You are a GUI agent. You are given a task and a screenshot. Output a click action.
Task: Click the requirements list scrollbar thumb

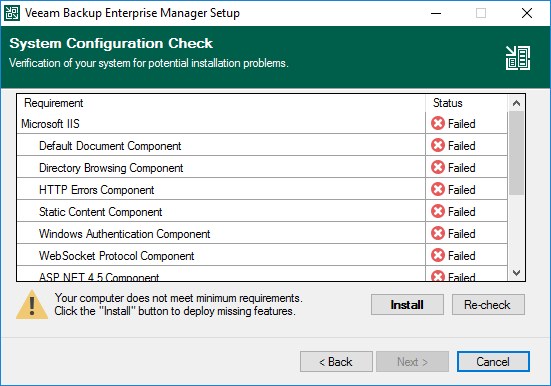516,153
